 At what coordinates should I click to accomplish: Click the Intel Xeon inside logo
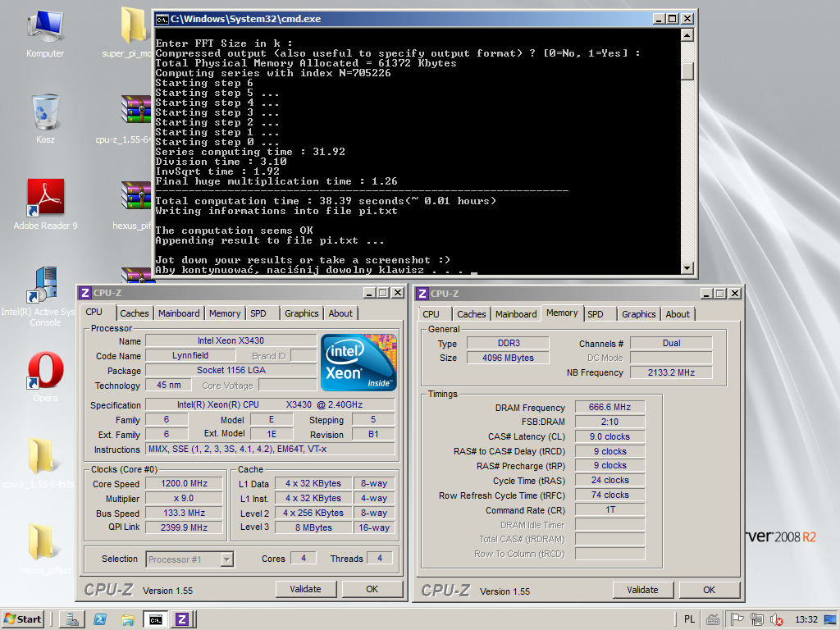pos(359,363)
